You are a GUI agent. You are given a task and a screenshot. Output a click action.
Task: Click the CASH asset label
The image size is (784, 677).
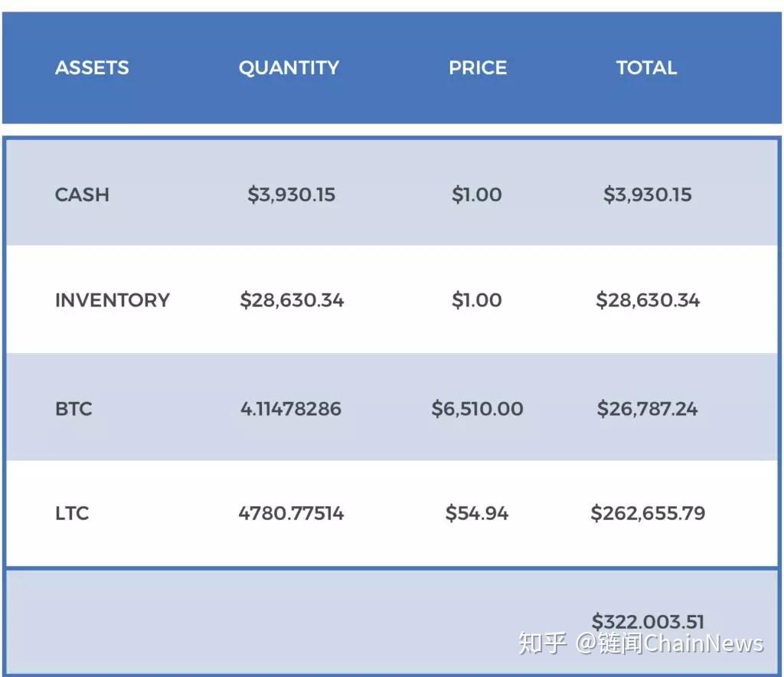(x=82, y=195)
